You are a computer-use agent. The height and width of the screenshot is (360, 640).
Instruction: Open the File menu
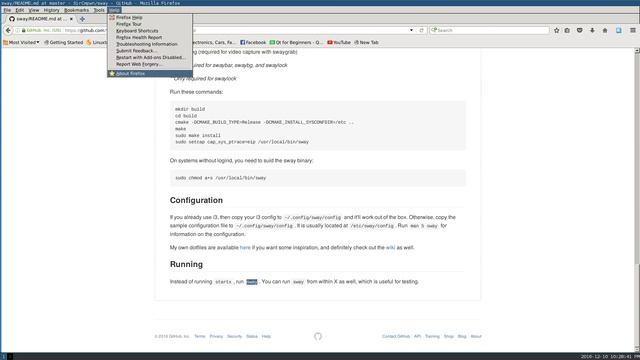pyautogui.click(x=7, y=10)
